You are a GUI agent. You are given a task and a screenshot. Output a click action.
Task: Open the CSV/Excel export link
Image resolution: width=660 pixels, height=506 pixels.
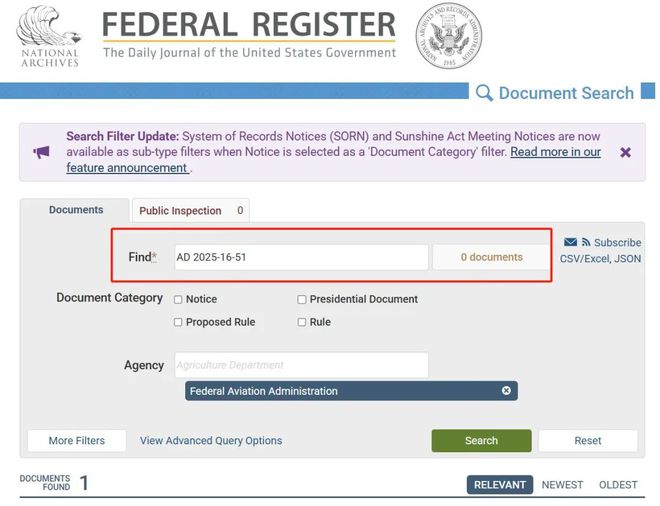pos(583,258)
